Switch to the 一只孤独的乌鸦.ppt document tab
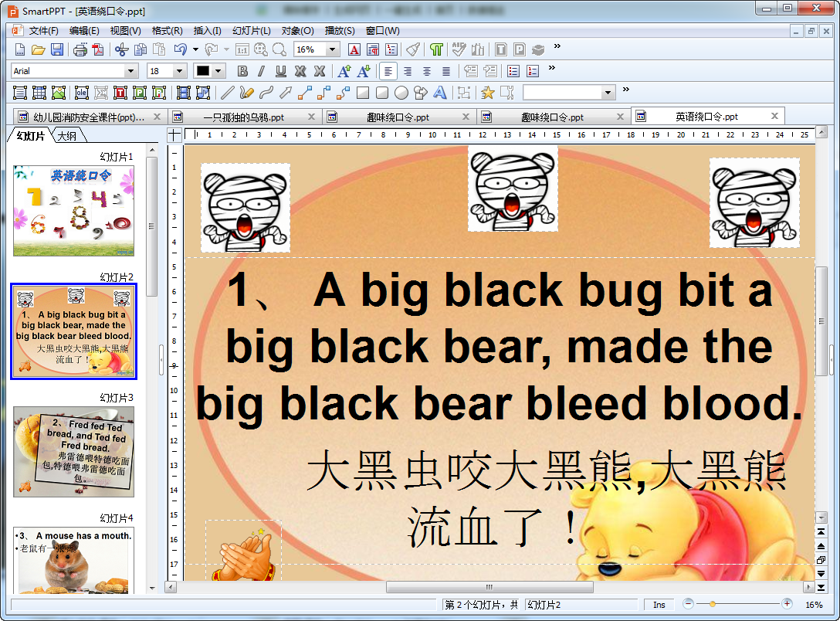This screenshot has height=621, width=840. 244,117
